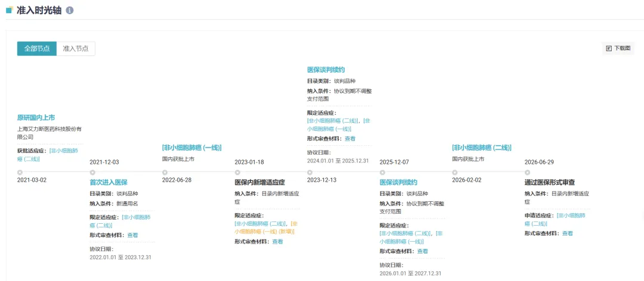Click 国内获批上市 text above 2026-02-02
The height and width of the screenshot is (281, 644).
(468, 159)
